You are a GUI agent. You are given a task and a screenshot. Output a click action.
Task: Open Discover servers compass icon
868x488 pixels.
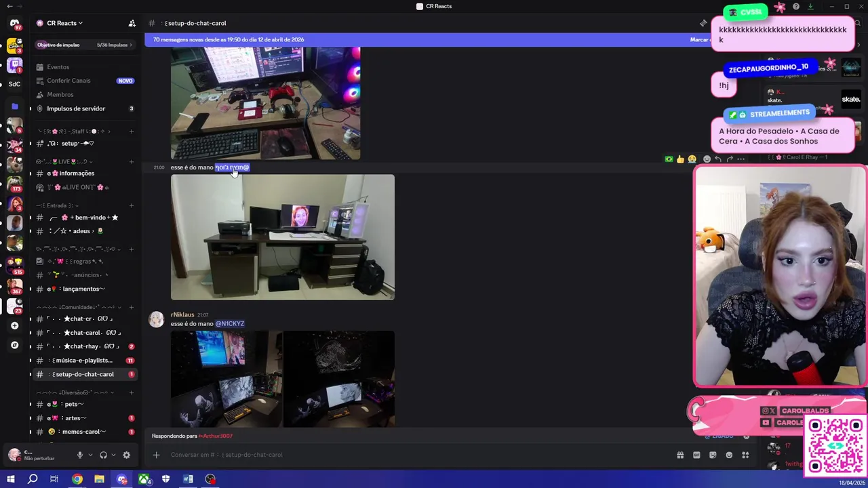(x=14, y=345)
